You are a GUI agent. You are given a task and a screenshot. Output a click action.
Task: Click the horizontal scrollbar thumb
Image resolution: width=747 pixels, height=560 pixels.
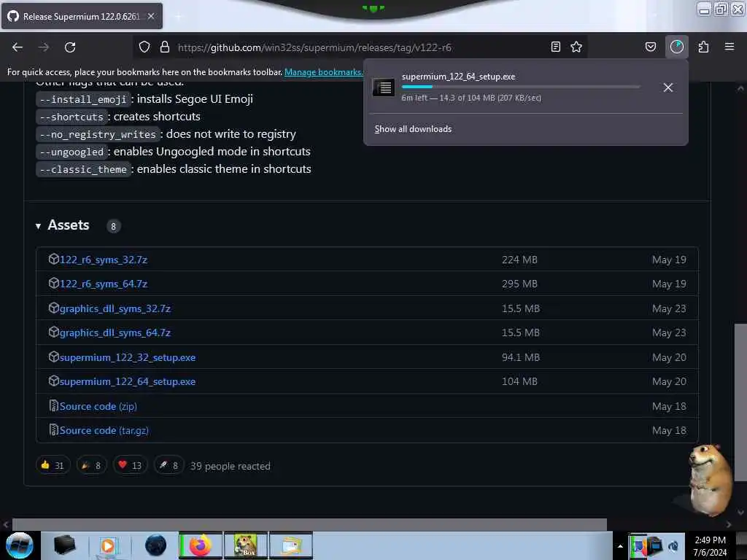click(x=309, y=524)
